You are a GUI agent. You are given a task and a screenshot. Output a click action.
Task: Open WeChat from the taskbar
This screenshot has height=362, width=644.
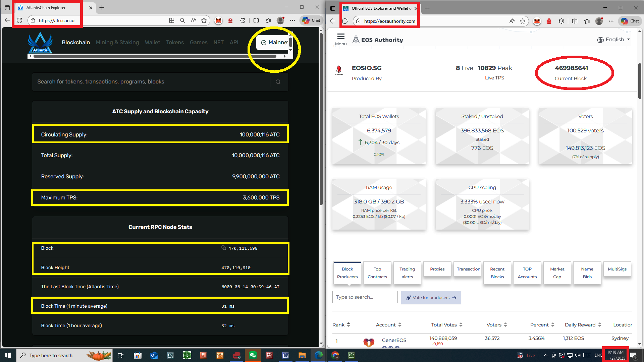(x=253, y=355)
